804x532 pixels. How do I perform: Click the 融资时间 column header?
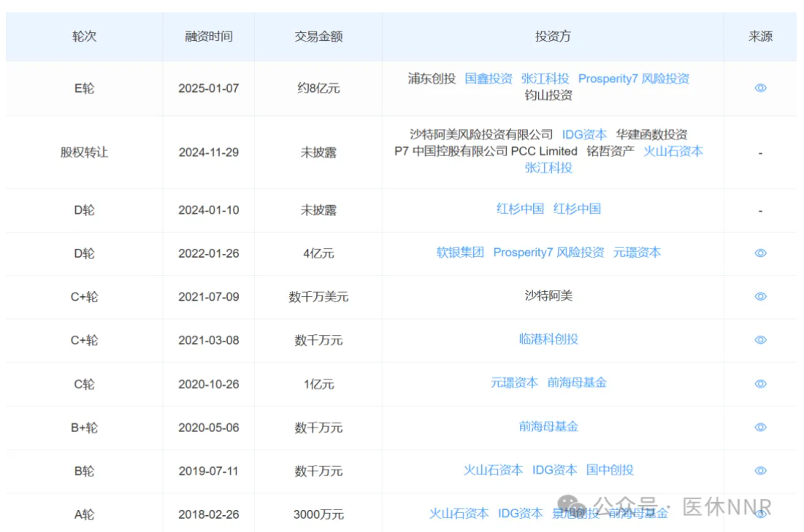pyautogui.click(x=209, y=36)
